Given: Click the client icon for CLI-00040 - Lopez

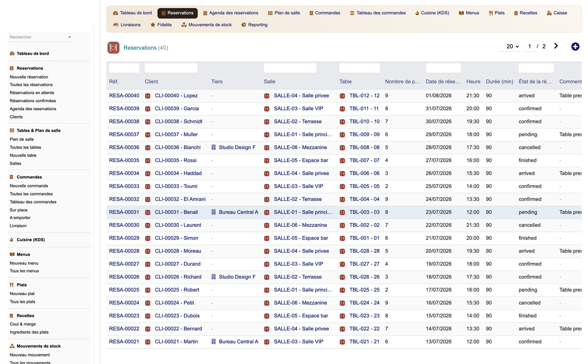Looking at the screenshot, I should [x=148, y=96].
